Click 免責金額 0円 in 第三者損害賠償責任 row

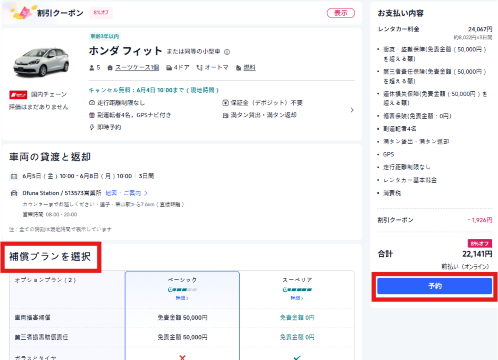(297, 337)
